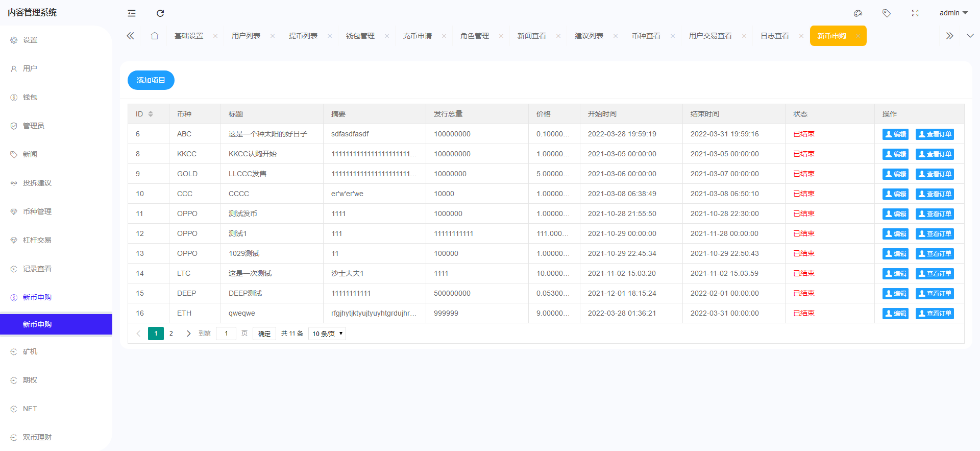980x451 pixels.
Task: Open the admin user dropdown
Action: click(953, 13)
